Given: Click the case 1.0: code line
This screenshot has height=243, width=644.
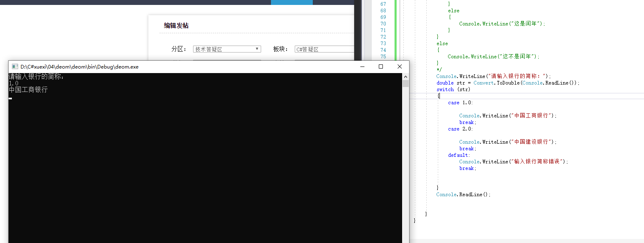Looking at the screenshot, I should (460, 103).
